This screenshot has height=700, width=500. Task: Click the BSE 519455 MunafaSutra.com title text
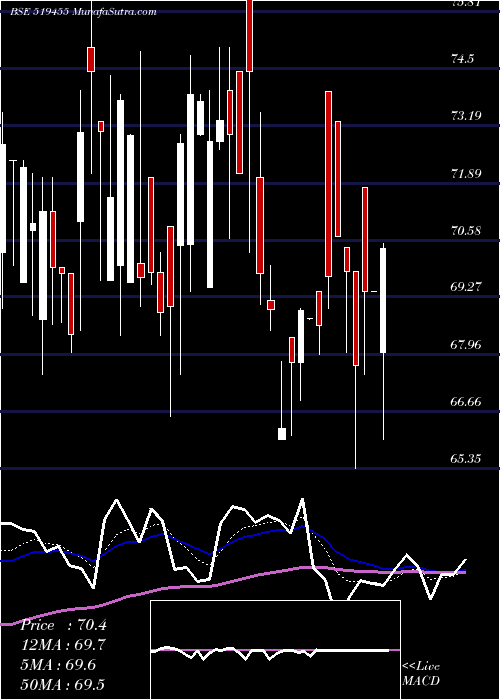pyautogui.click(x=83, y=12)
